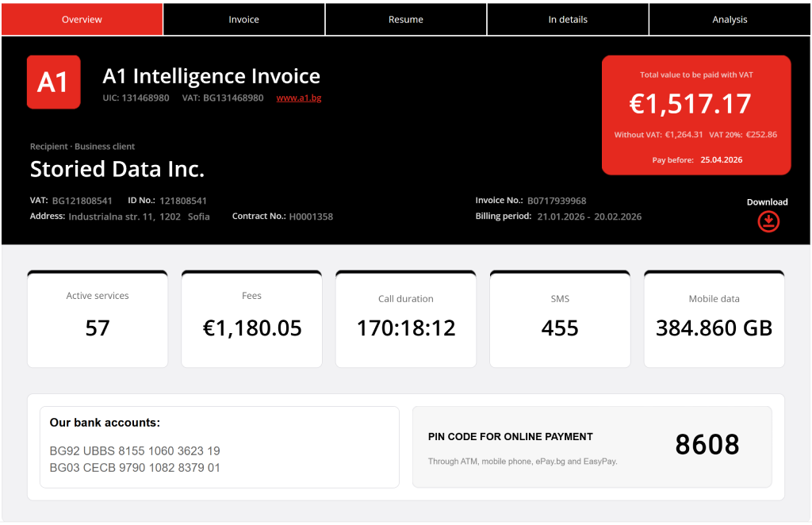Click bank account BG92 UBBS 8155 1060 3623 19

point(135,451)
